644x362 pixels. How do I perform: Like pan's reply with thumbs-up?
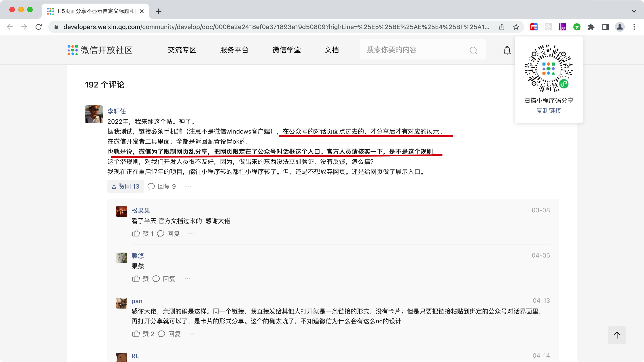click(136, 334)
